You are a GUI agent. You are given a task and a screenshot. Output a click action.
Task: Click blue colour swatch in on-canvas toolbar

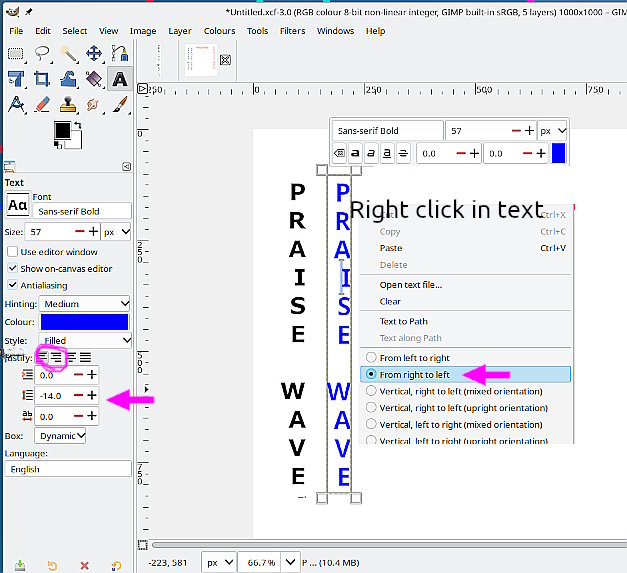tap(558, 153)
